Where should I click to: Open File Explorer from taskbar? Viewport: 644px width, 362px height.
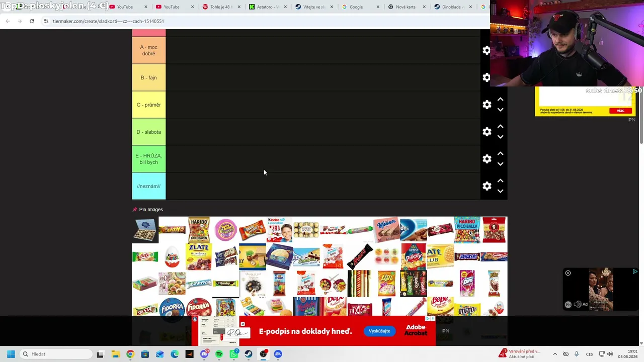115,354
